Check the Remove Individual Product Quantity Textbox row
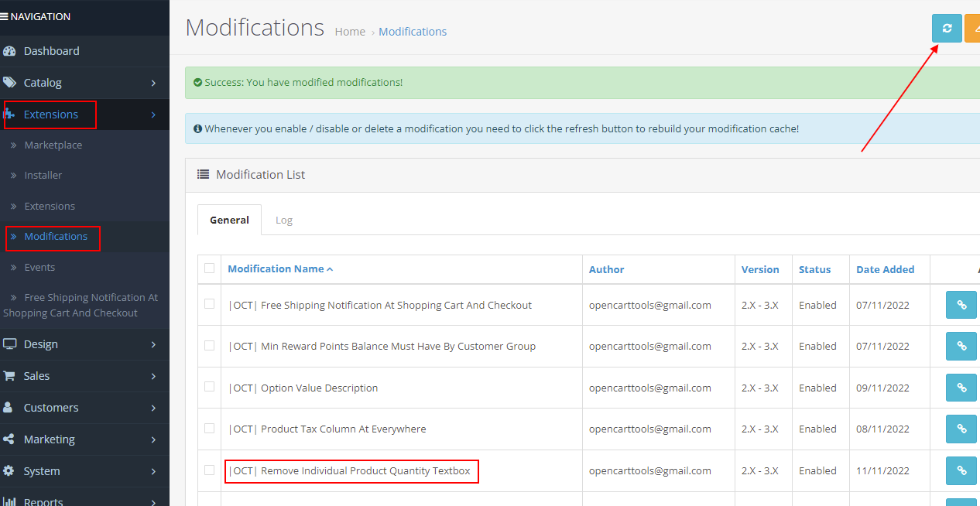 coord(209,470)
